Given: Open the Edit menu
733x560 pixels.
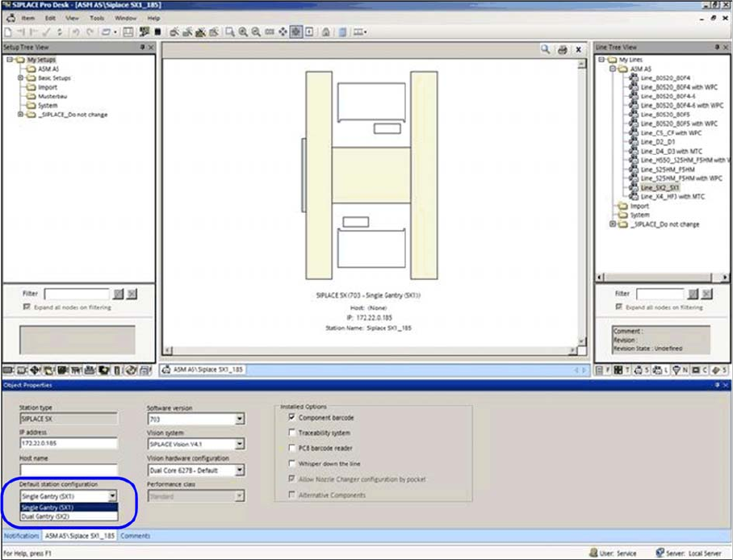Looking at the screenshot, I should pos(50,18).
